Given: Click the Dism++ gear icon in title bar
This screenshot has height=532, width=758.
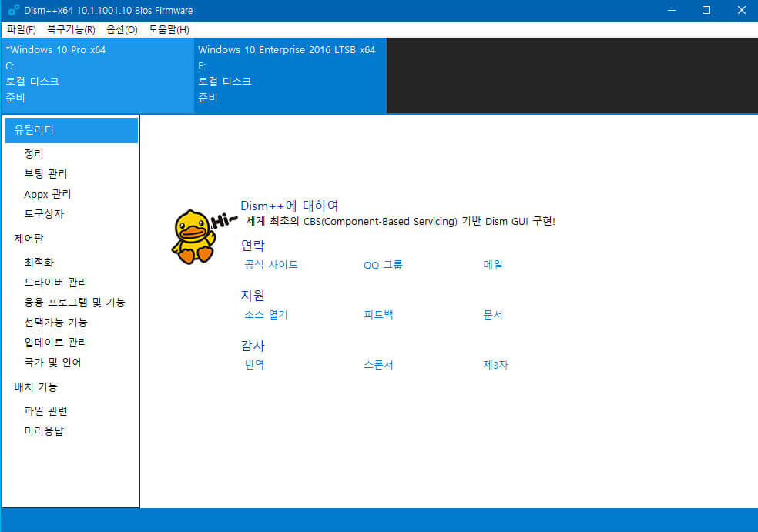Looking at the screenshot, I should point(14,10).
